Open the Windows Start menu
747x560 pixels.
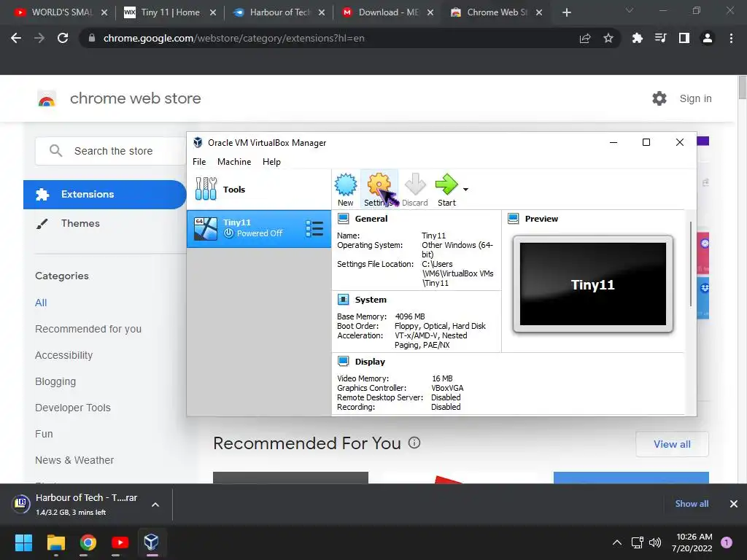click(23, 542)
